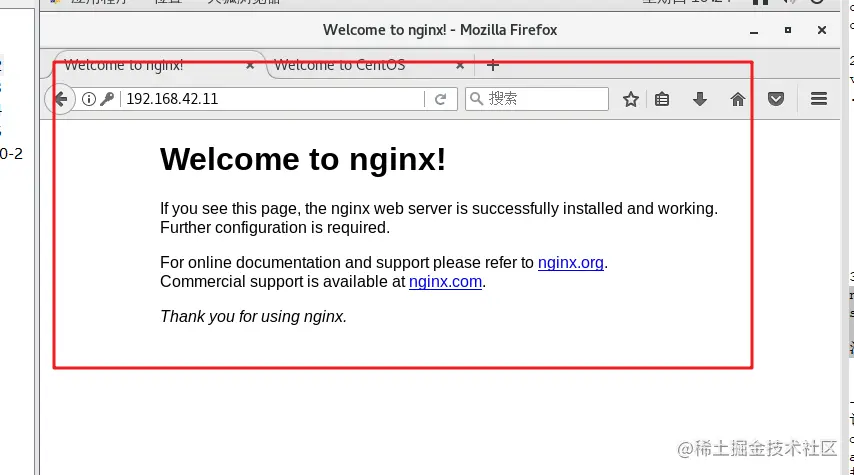854x475 pixels.
Task: Close the Firefox window
Action: click(x=822, y=30)
